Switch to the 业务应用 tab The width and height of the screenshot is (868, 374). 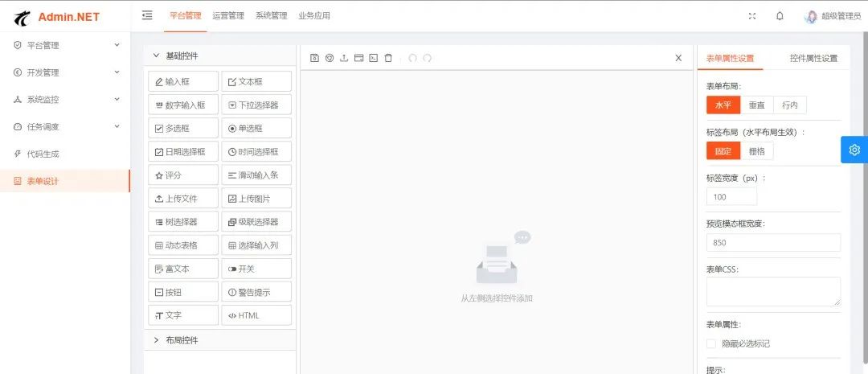click(x=314, y=16)
